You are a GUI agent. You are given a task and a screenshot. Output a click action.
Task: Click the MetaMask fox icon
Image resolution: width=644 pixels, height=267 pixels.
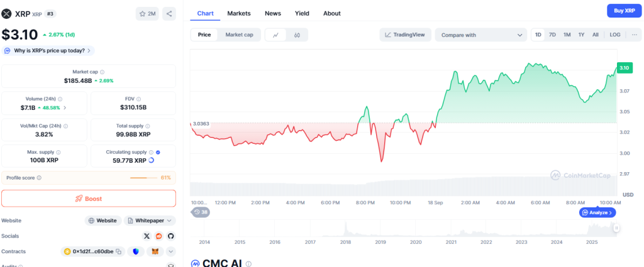point(155,251)
